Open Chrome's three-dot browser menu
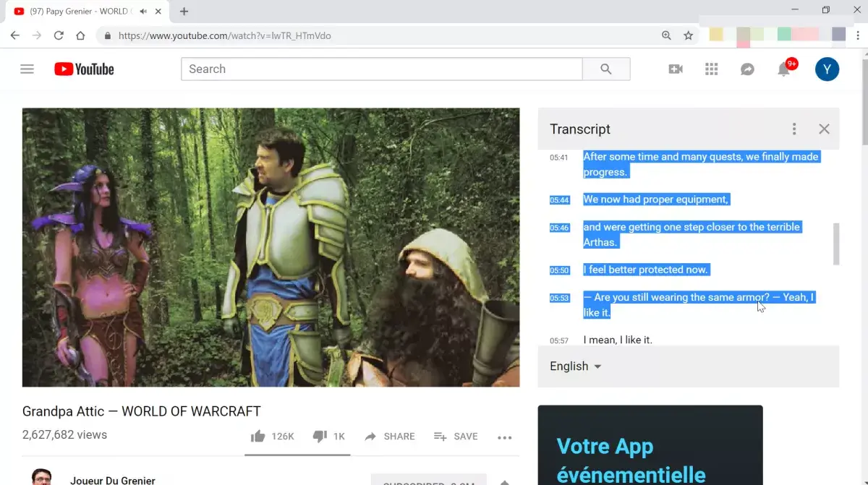868x485 pixels. (x=858, y=35)
